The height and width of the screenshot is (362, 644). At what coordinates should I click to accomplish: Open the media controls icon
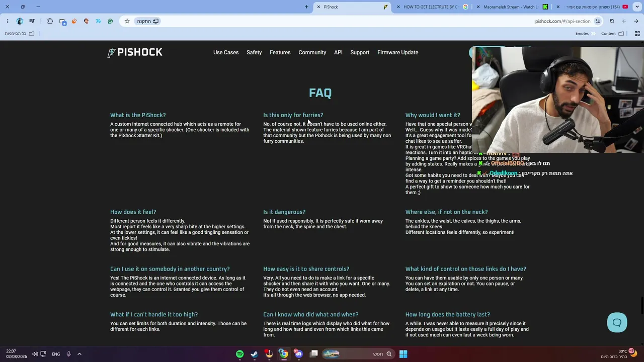[x=32, y=21]
